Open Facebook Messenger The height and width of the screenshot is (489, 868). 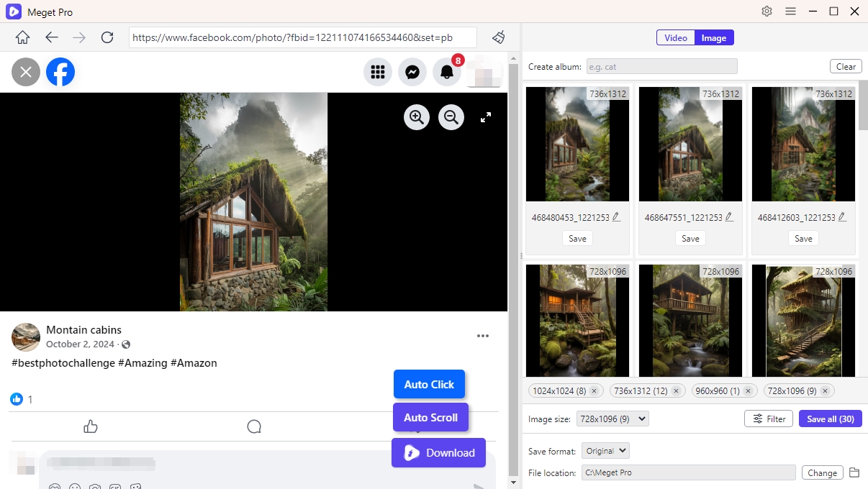412,72
